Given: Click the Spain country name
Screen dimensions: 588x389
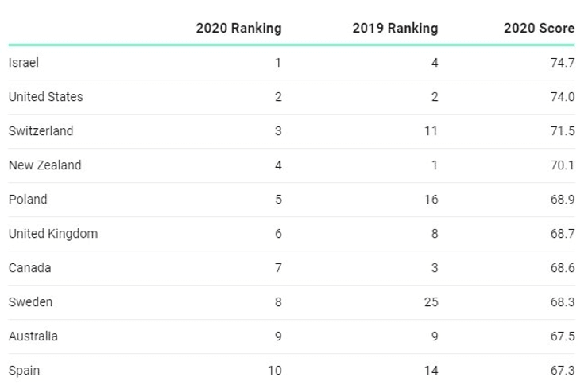Looking at the screenshot, I should coord(24,371).
